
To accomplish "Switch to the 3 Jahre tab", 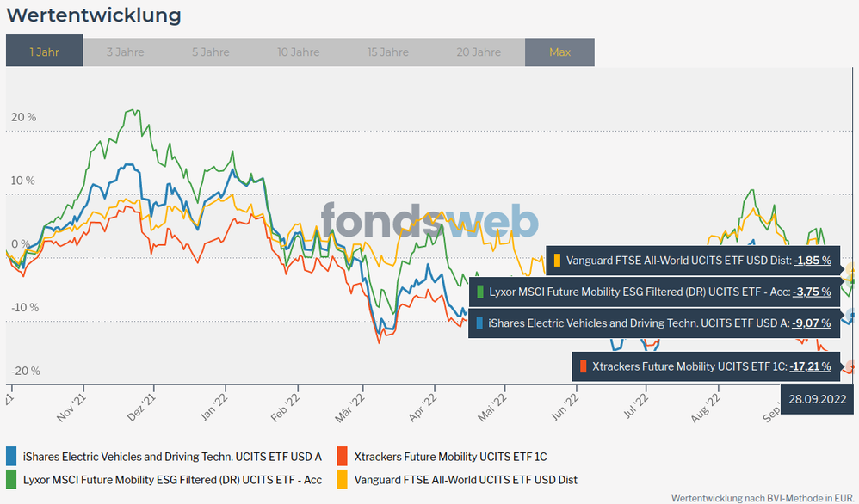I will click(x=125, y=52).
